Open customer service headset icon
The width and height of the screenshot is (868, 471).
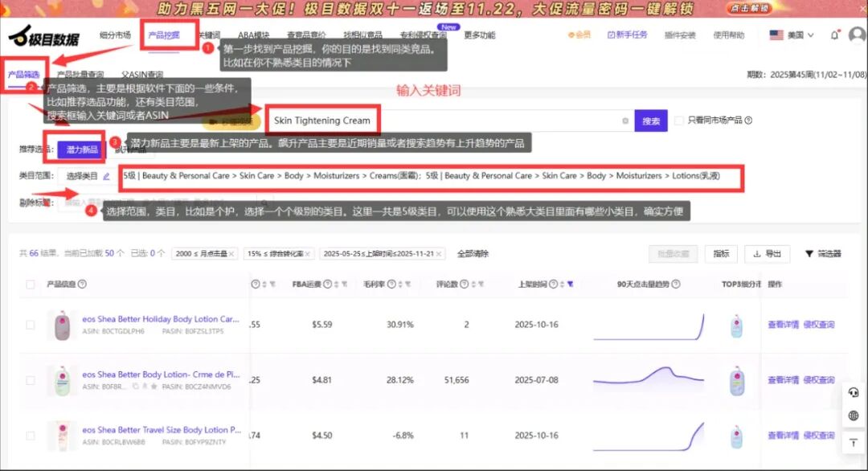[x=853, y=392]
